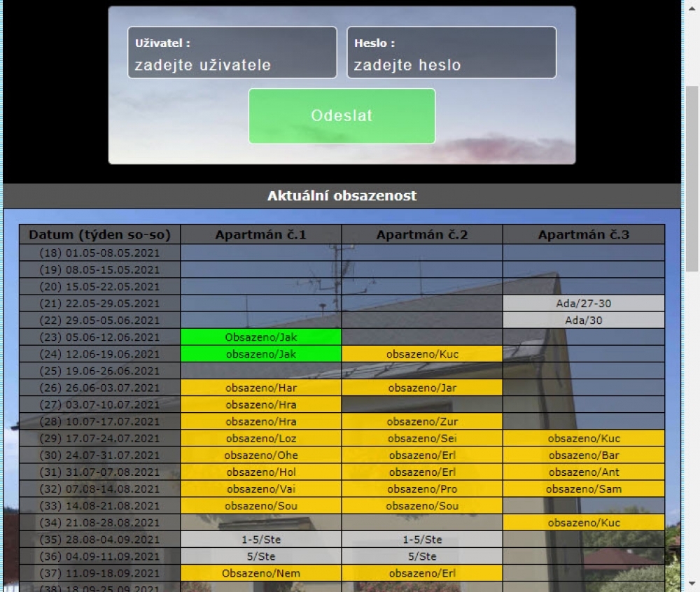Click 5/Ste cell under Apartmán č.2
This screenshot has width=700, height=592.
click(422, 556)
